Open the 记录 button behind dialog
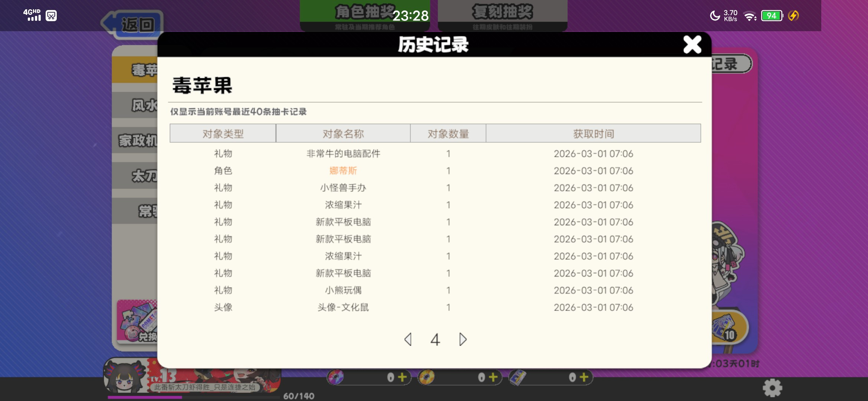 pos(731,64)
